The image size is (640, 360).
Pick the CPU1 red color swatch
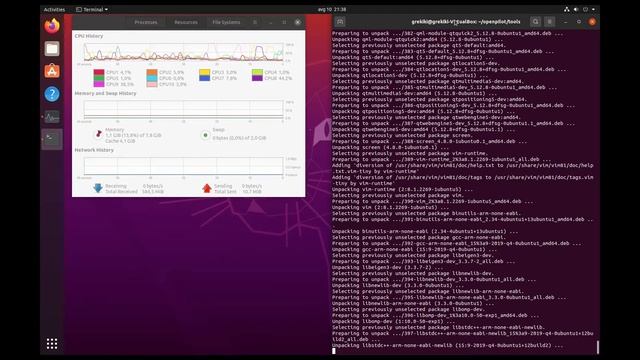tap(99, 72)
